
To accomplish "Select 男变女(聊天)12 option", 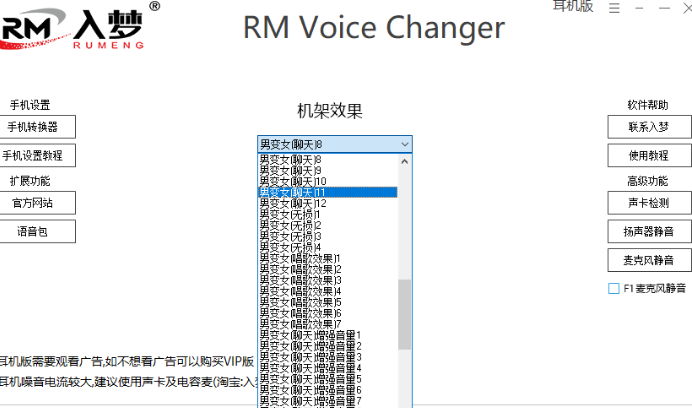I will coord(327,204).
